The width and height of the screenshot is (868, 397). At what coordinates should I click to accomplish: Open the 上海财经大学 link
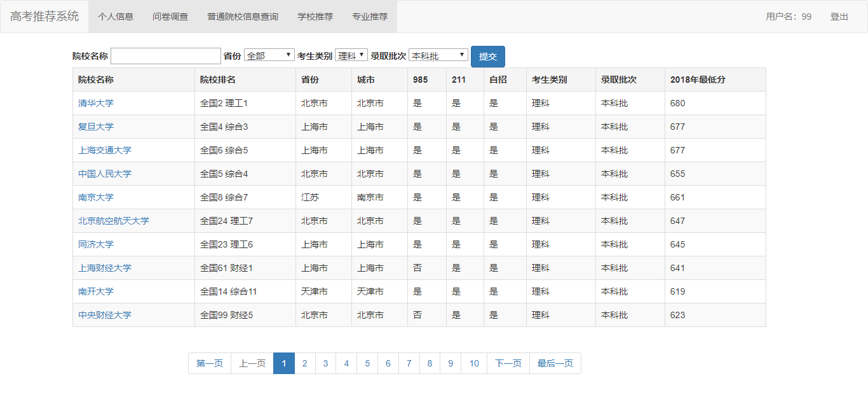(x=105, y=268)
